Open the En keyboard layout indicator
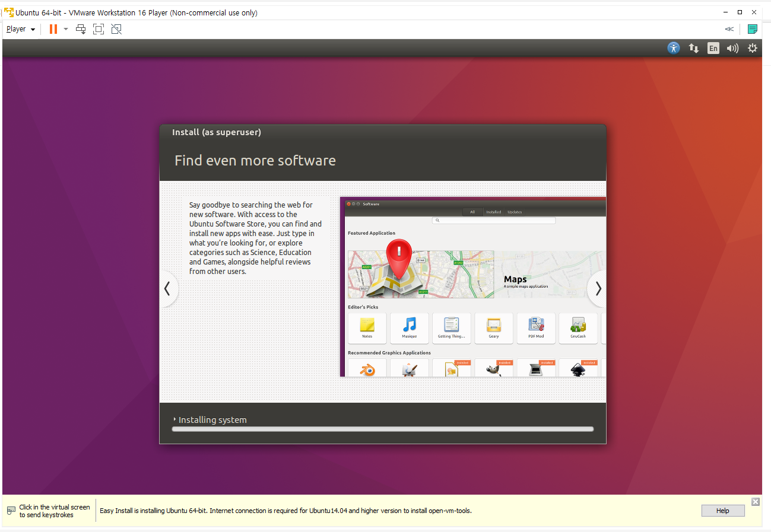This screenshot has height=532, width=771. pos(713,48)
